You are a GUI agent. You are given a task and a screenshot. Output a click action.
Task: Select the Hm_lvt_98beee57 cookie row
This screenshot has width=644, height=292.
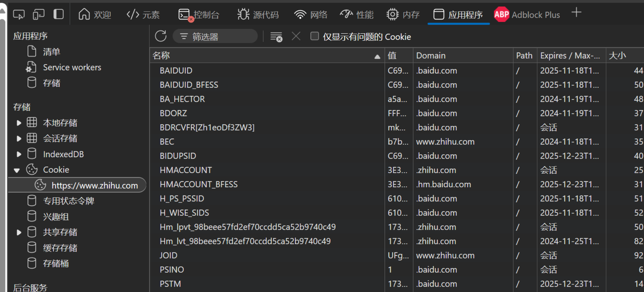(397, 241)
